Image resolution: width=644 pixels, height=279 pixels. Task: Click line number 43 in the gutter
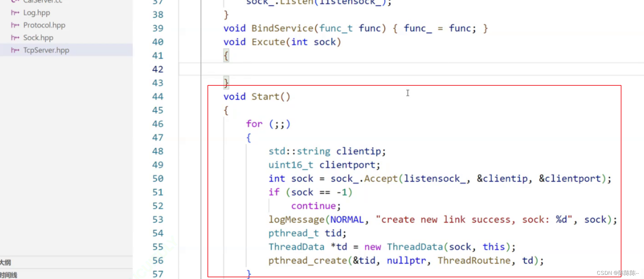[158, 83]
